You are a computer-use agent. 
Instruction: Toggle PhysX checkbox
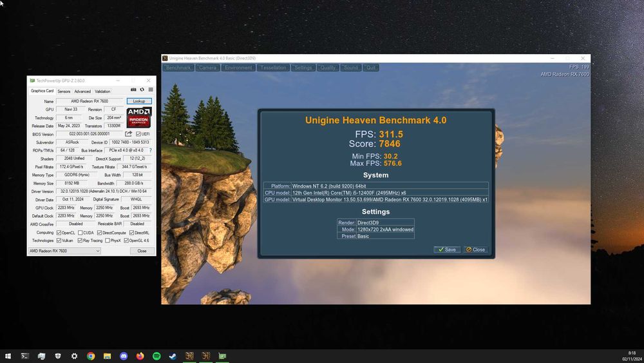[107, 240]
